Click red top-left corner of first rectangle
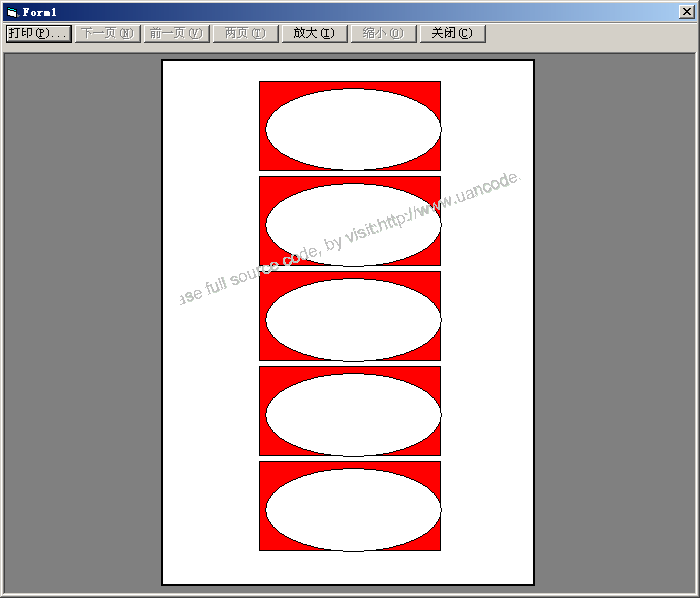 click(266, 88)
